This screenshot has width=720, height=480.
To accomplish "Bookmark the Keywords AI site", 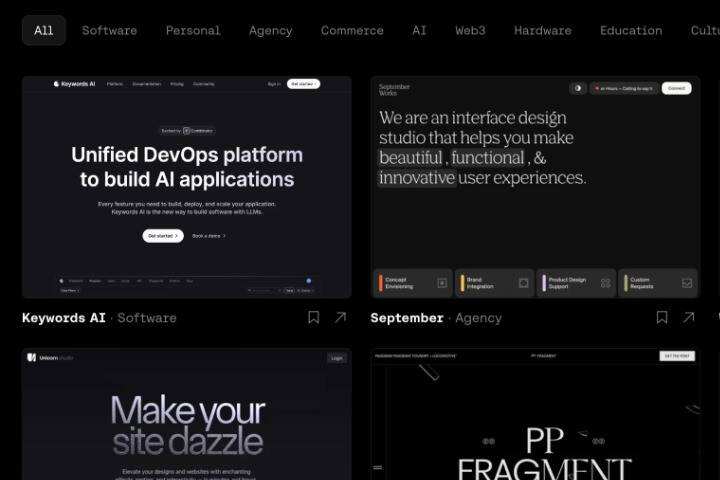I will pos(314,317).
